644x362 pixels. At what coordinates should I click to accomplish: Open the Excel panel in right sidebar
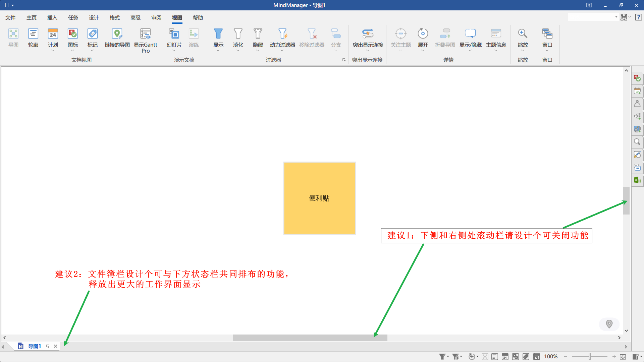637,180
